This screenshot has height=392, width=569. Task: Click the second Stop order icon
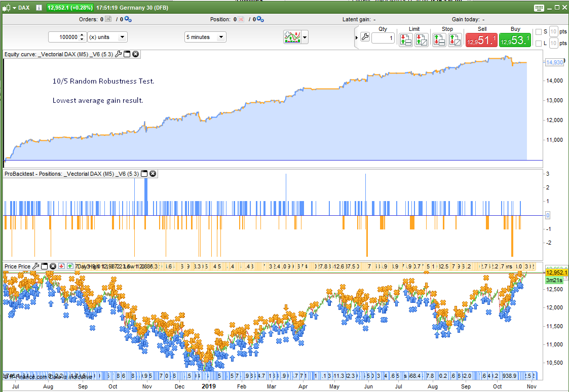[454, 40]
